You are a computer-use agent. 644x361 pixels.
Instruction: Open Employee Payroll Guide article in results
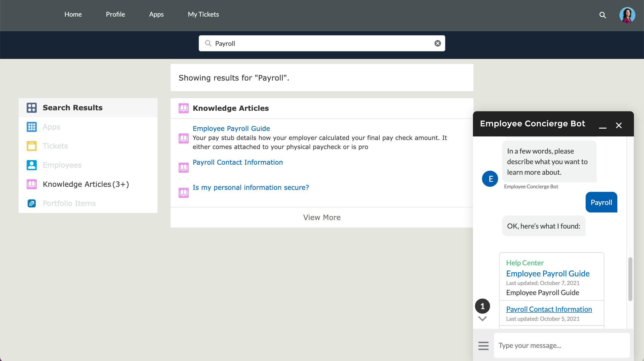(x=231, y=128)
